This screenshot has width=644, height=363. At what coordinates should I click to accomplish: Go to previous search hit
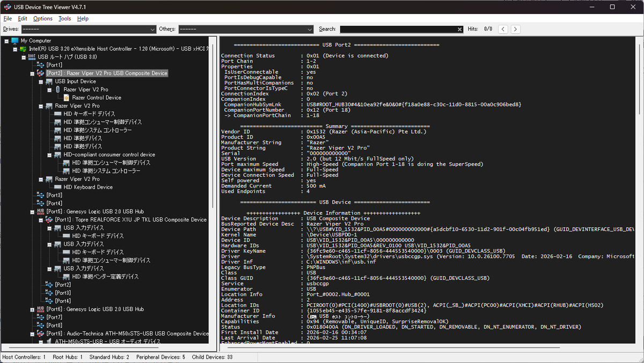tap(503, 29)
